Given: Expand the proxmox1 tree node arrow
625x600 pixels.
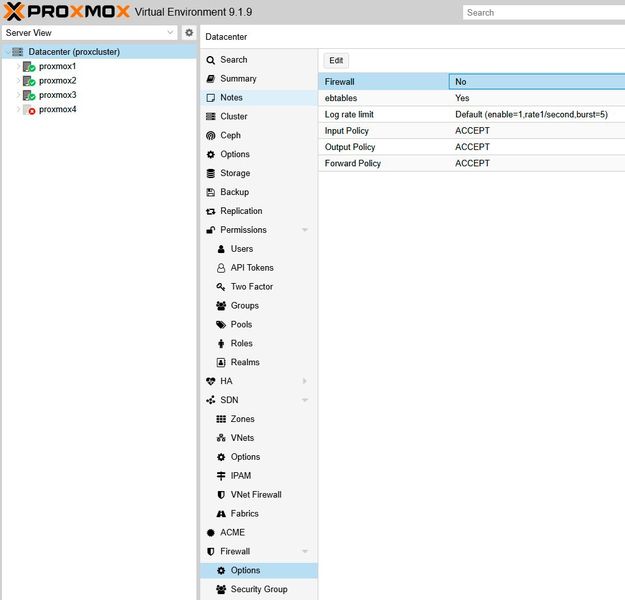Looking at the screenshot, I should point(18,66).
